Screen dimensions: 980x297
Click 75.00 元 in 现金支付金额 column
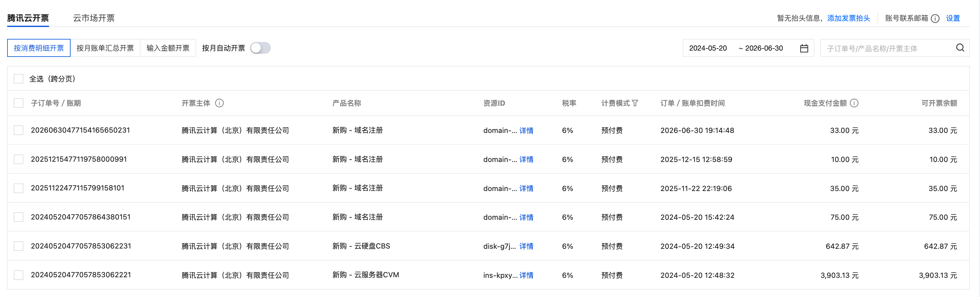844,217
